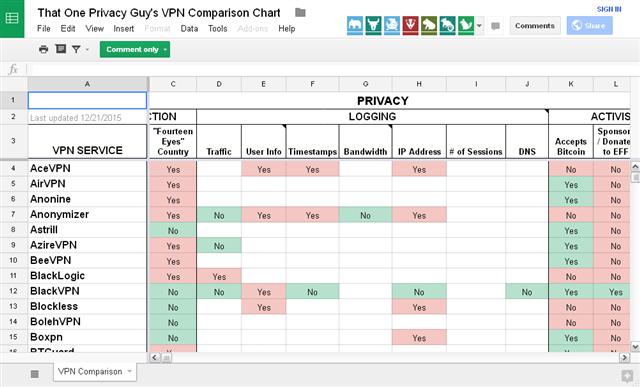This screenshot has width=640, height=387.
Task: Click the folder icon beside the title
Action: [x=300, y=13]
